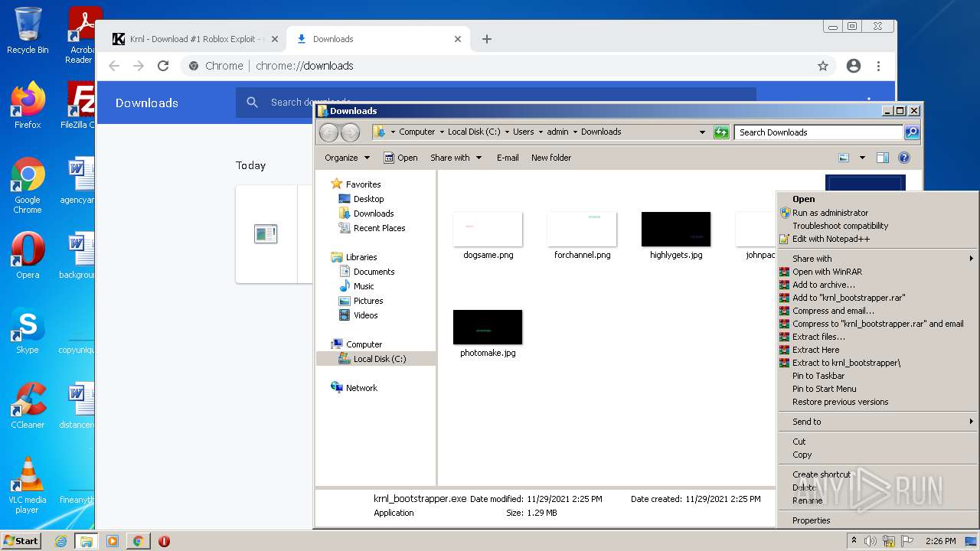This screenshot has height=551, width=980.
Task: Open Skype desktop shortcut
Action: tap(28, 331)
